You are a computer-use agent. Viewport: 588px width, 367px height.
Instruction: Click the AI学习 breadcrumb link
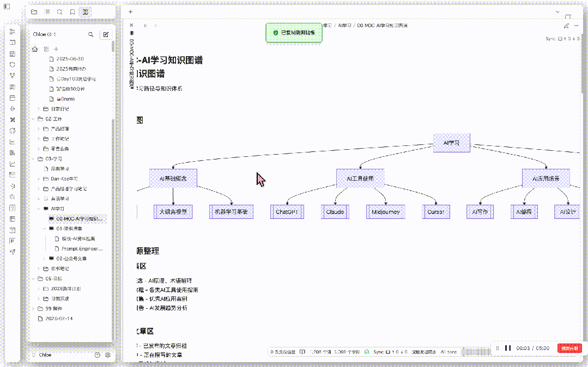[x=344, y=26]
